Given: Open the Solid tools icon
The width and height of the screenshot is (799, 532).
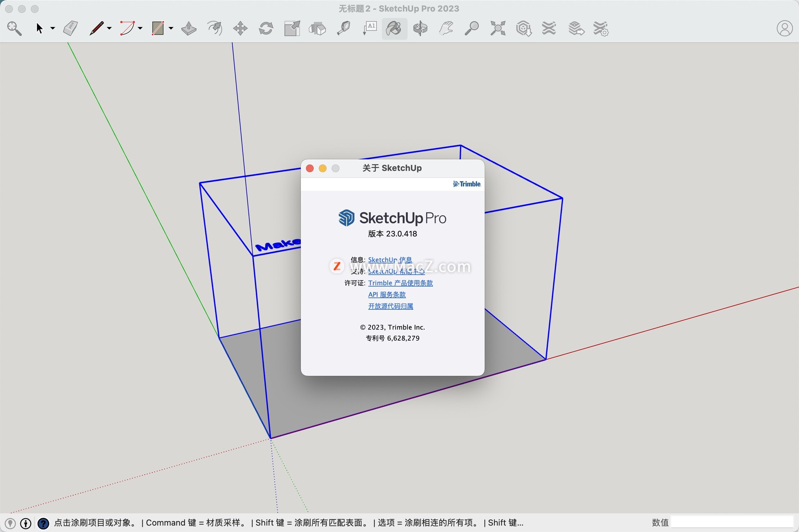Looking at the screenshot, I should point(318,28).
